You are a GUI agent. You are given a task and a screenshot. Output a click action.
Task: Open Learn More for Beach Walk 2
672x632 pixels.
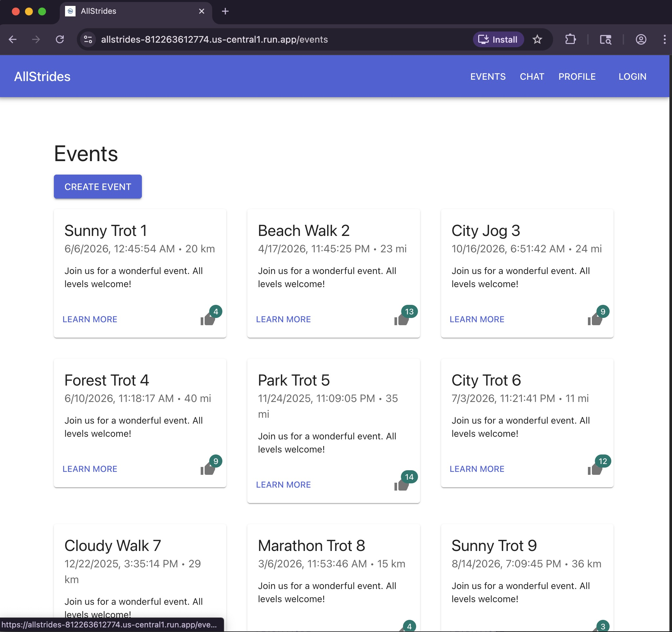pos(283,319)
